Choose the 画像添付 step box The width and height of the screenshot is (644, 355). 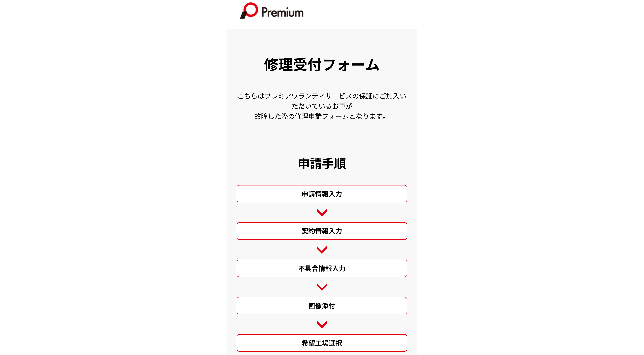click(322, 306)
